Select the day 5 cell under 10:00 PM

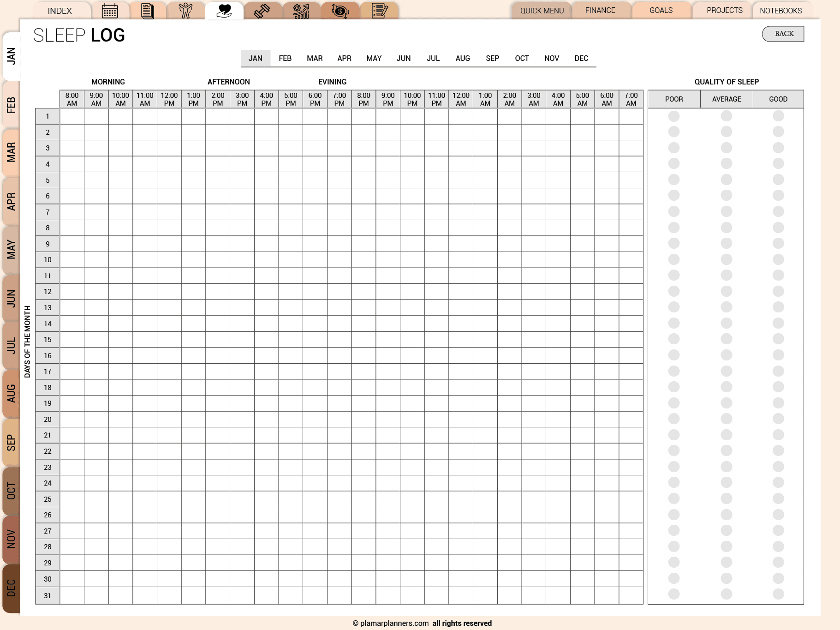[412, 180]
